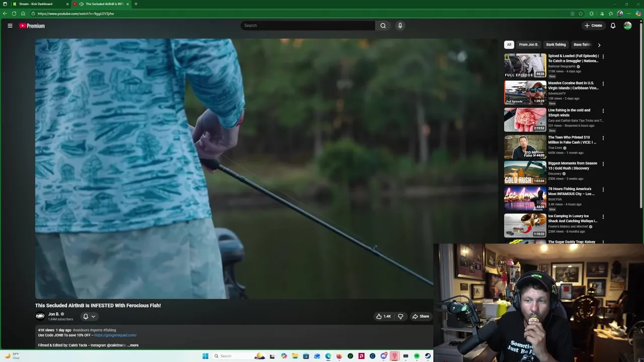
Task: Open subscription notification bell dropdown
Action: click(x=89, y=316)
